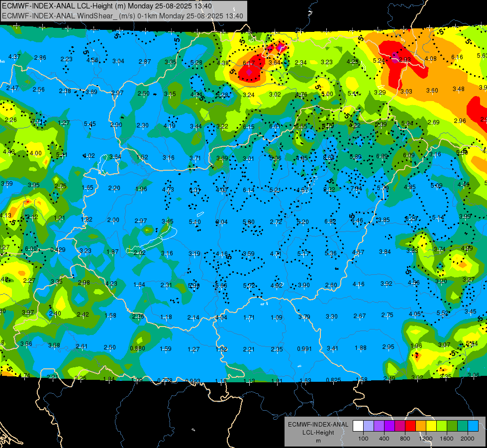Click the wind shear value 6.46

[x=357, y=221]
